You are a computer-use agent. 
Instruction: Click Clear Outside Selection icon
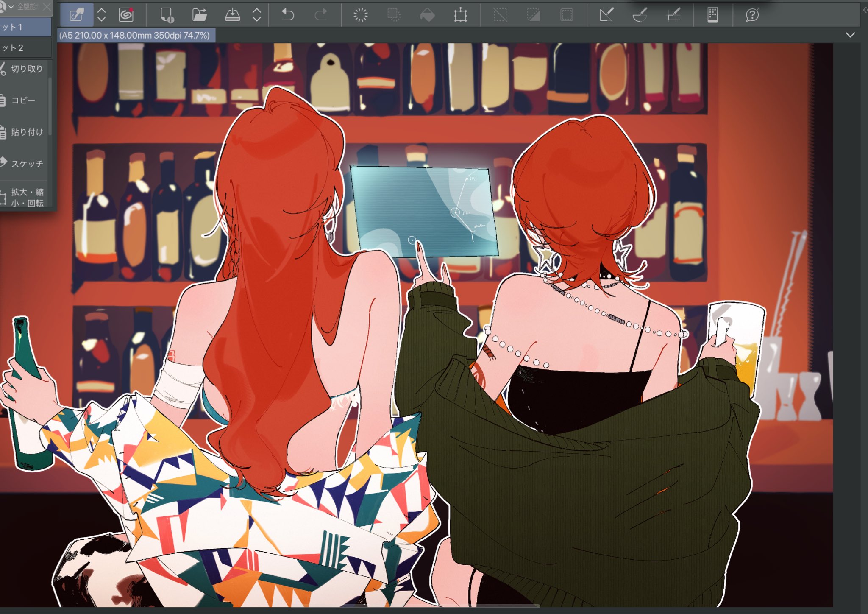(x=394, y=15)
